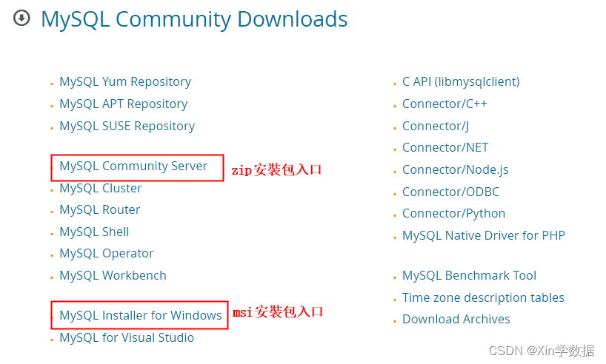Open the MySQL APT Repository link
The width and height of the screenshot is (606, 364).
click(123, 104)
